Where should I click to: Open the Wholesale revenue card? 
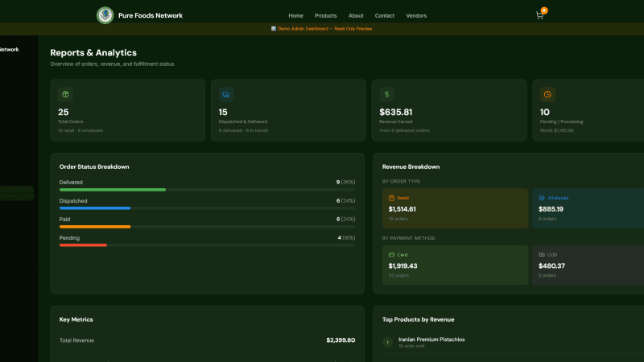(x=588, y=208)
